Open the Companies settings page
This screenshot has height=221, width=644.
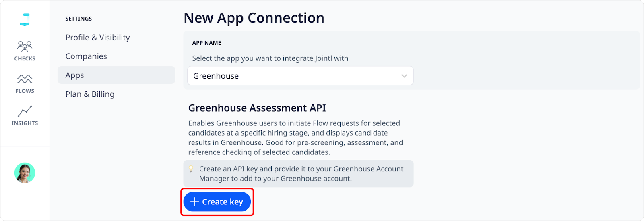pos(86,56)
